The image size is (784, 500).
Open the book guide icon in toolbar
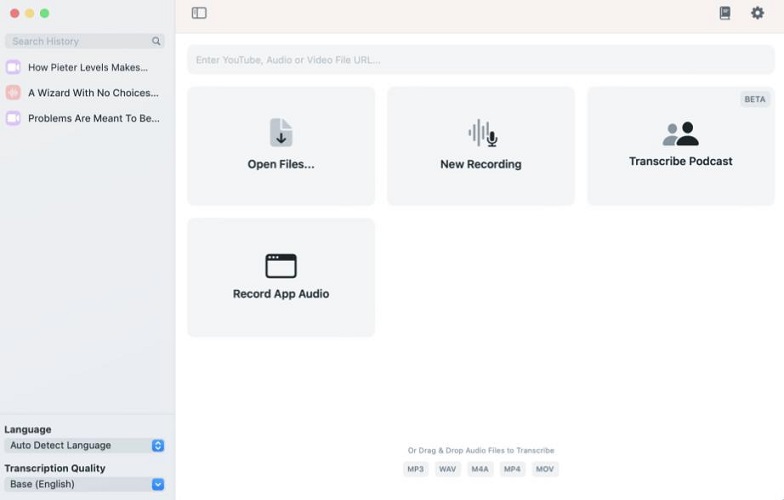coord(724,13)
